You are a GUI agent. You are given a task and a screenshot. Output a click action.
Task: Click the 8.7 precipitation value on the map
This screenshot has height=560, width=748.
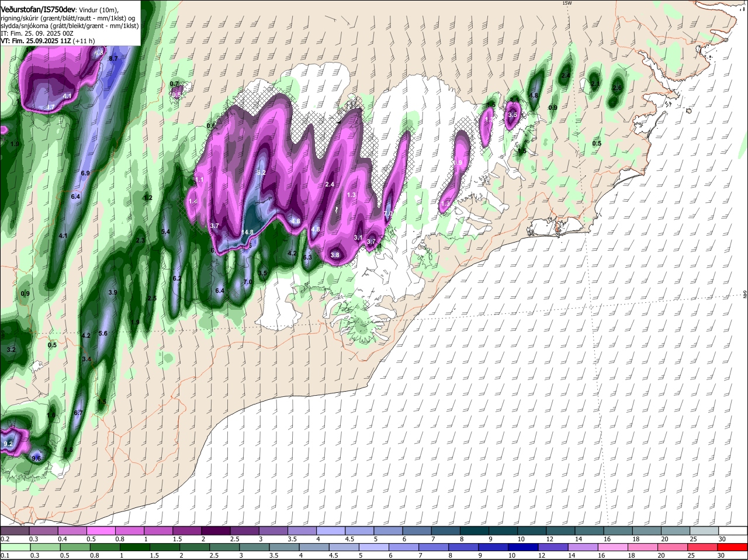(x=113, y=58)
